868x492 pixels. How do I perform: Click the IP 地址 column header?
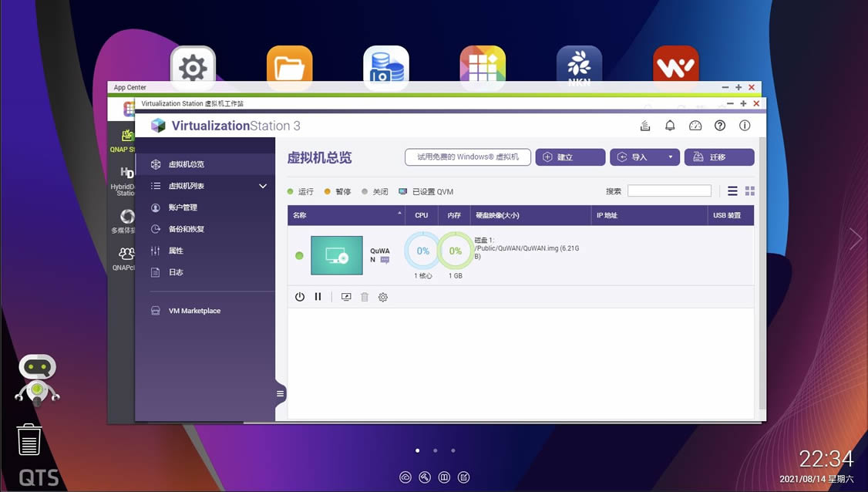coord(649,215)
